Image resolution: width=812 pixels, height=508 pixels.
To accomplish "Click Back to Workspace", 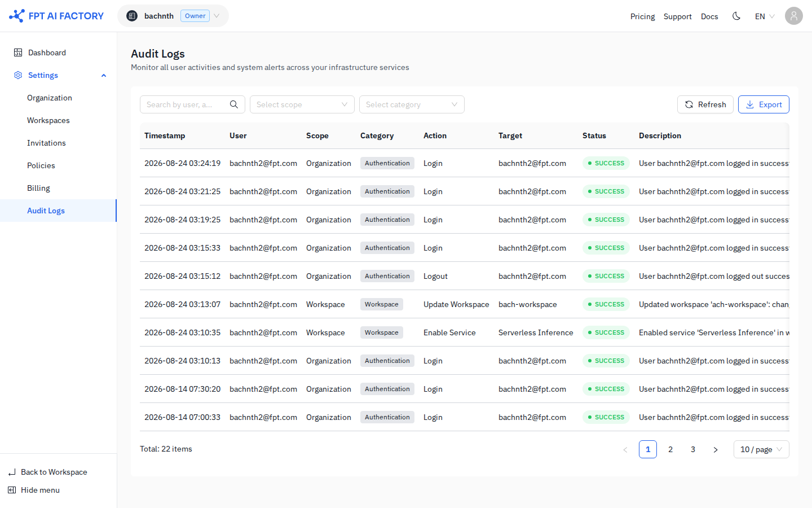I will [x=54, y=472].
